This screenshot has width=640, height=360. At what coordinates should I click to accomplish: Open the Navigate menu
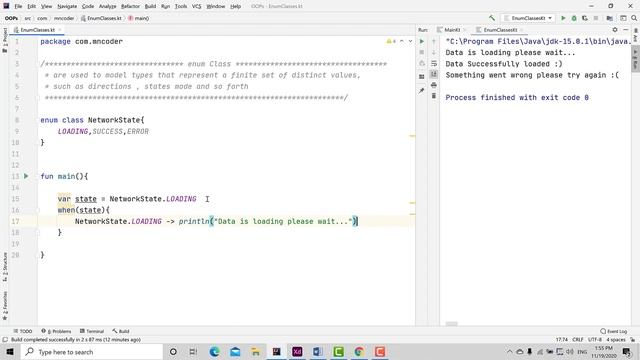pos(67,6)
